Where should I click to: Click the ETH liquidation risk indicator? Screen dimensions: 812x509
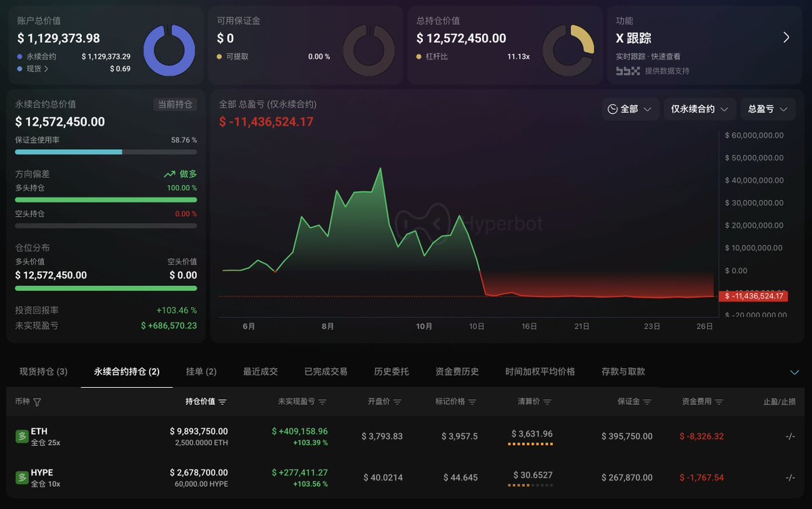(x=530, y=444)
